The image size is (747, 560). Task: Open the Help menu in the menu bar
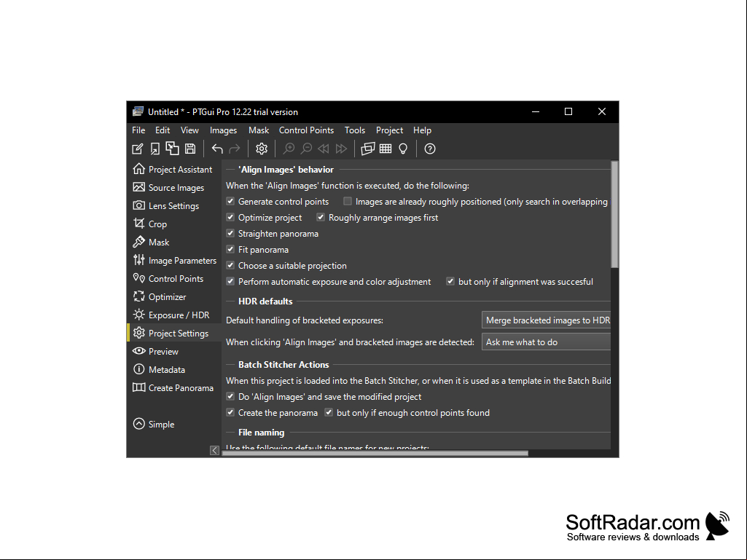422,130
